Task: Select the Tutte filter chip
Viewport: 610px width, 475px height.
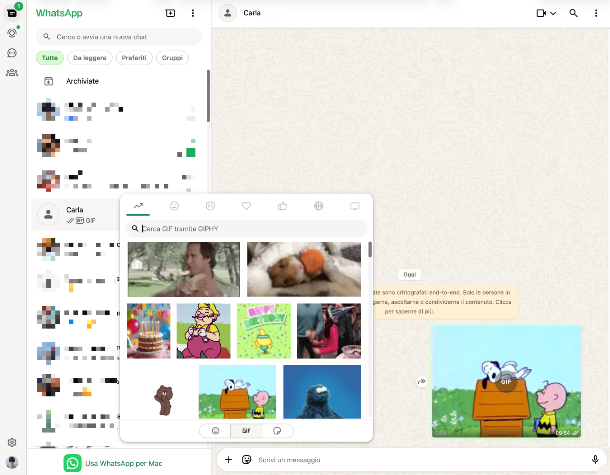Action: [x=50, y=58]
